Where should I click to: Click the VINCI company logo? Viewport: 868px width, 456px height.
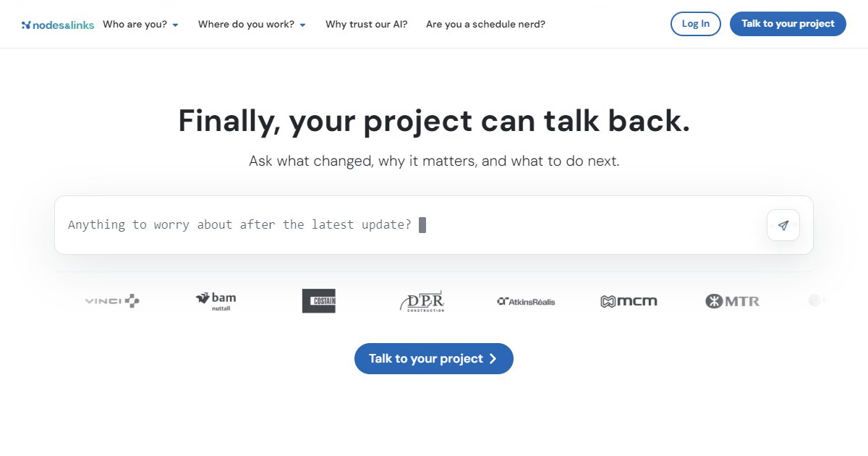click(x=112, y=301)
